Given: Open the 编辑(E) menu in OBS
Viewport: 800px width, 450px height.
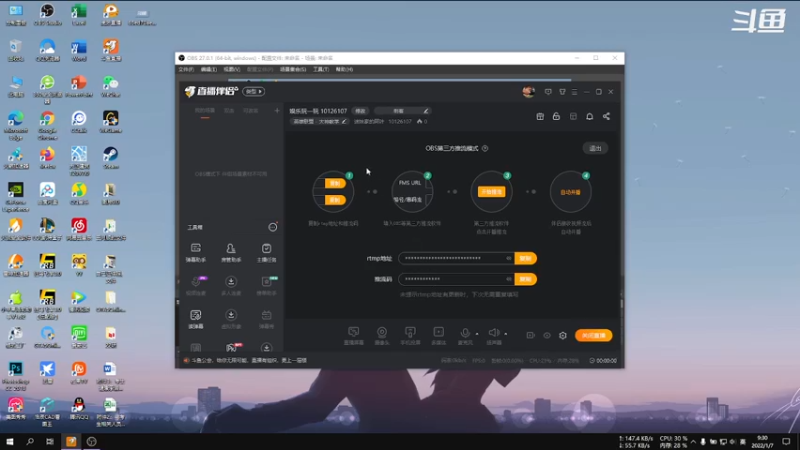Looking at the screenshot, I should [209, 69].
